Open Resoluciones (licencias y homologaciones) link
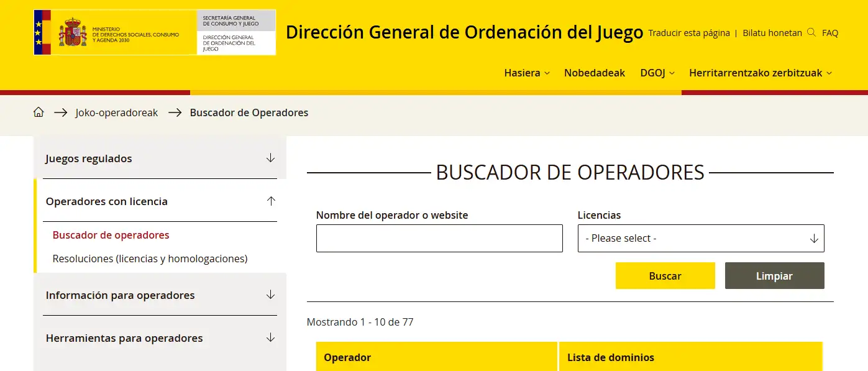 coord(150,259)
